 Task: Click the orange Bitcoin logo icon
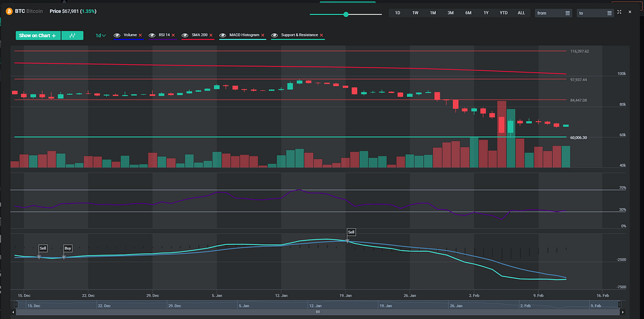pyautogui.click(x=9, y=11)
